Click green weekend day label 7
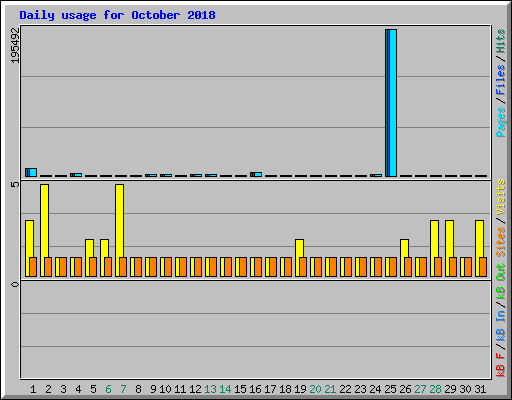 [123, 389]
